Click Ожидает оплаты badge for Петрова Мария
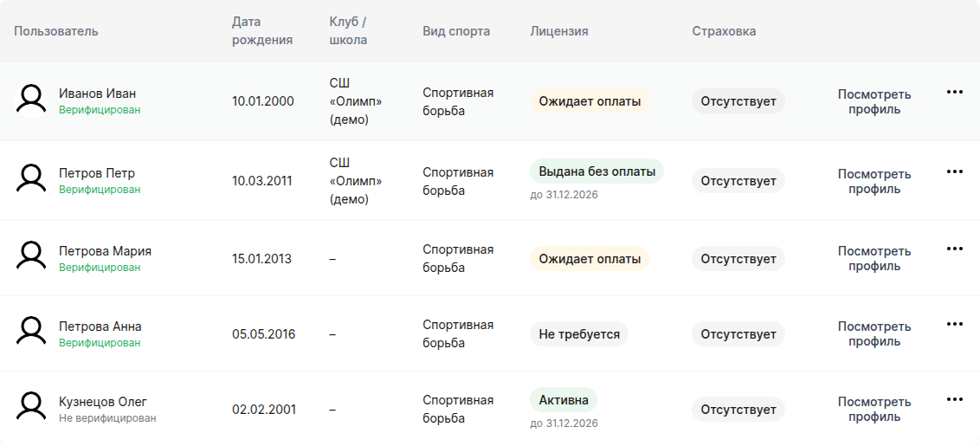Image resolution: width=980 pixels, height=446 pixels. [590, 258]
